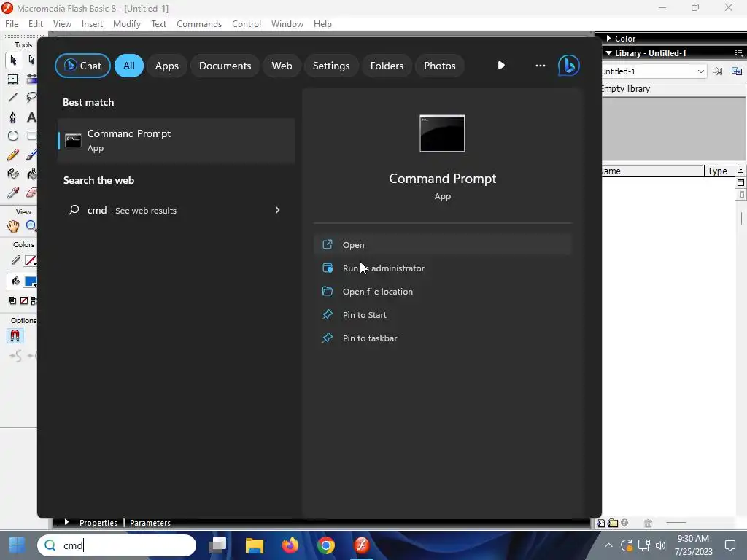Click the Bing icon in search panel
Viewport: 747px width, 560px height.
(x=569, y=66)
